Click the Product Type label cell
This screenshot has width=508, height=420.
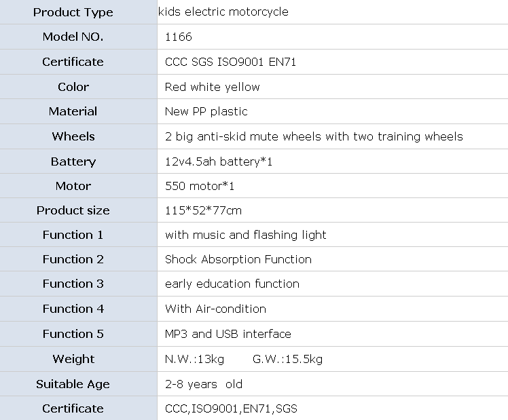point(73,12)
